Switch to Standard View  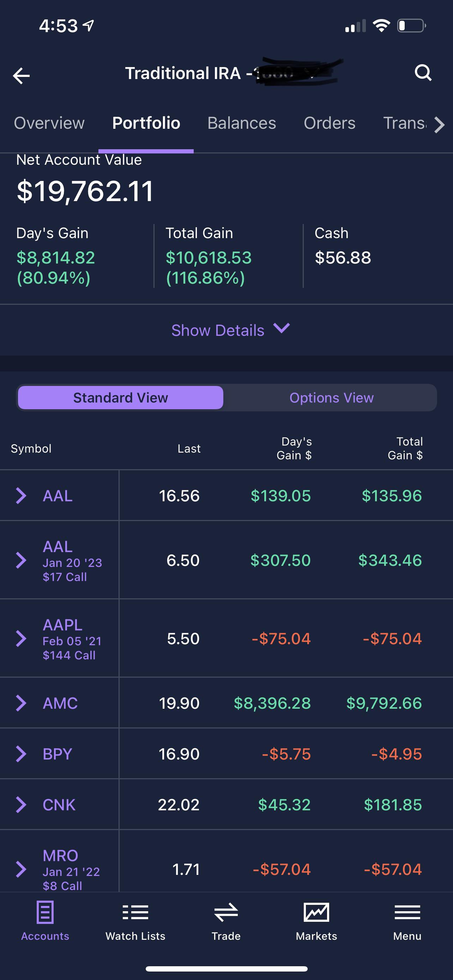pos(121,398)
